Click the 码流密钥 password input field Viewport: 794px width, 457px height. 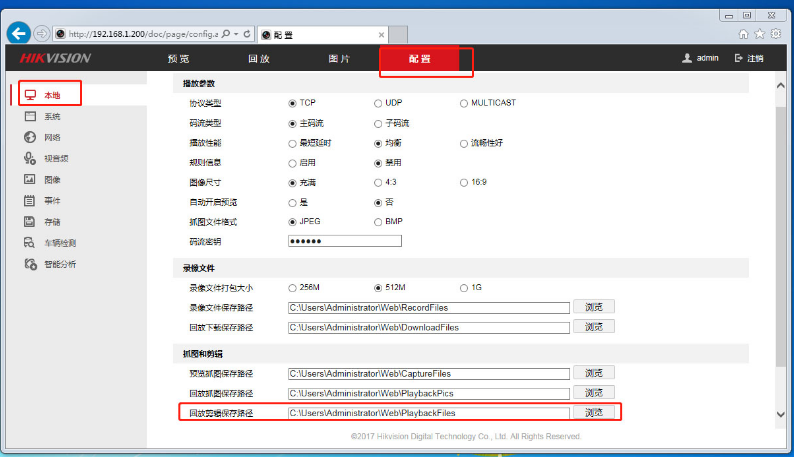point(344,241)
